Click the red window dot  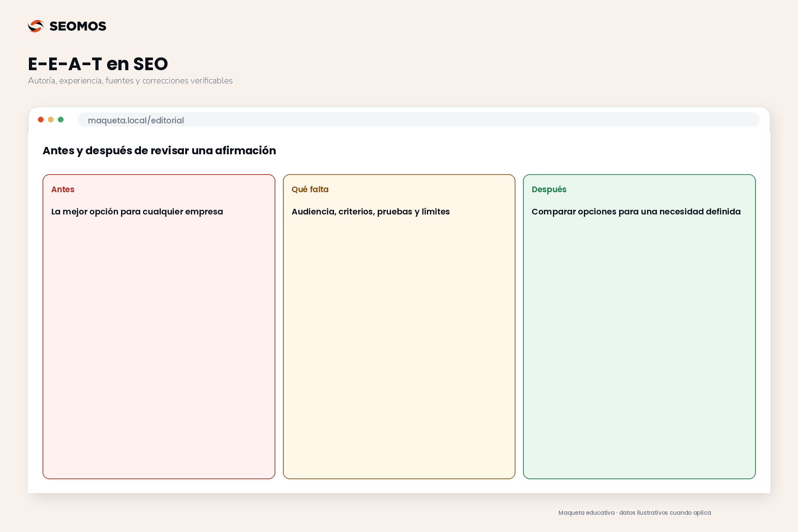[41, 119]
